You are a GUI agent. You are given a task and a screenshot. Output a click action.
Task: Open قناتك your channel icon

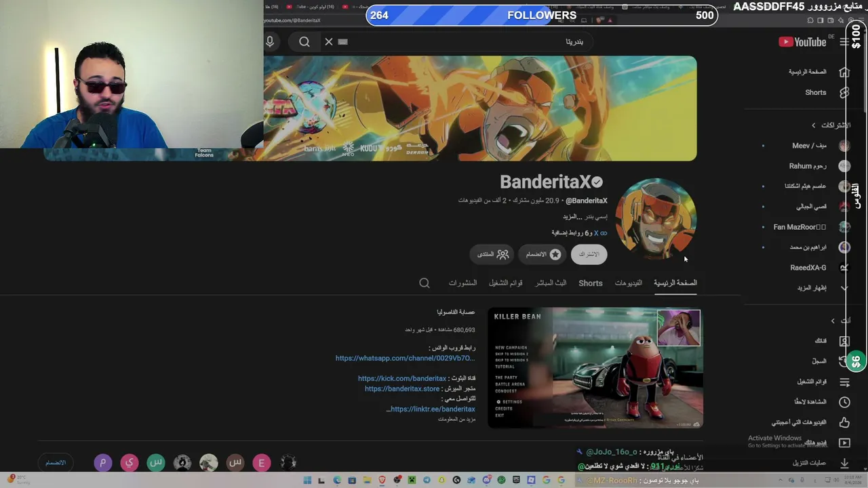point(844,341)
